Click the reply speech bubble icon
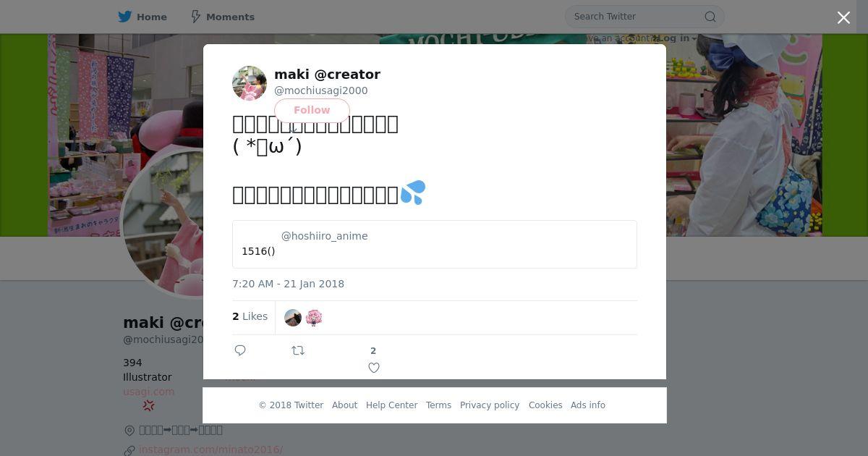Screen dimensions: 868x456 click(x=240, y=350)
